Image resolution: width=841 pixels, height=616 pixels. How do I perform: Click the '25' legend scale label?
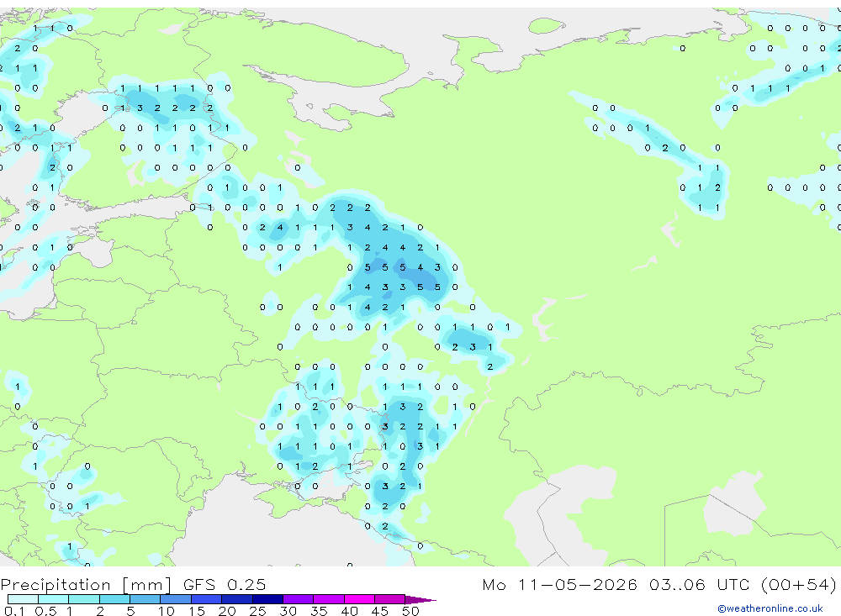point(257,611)
